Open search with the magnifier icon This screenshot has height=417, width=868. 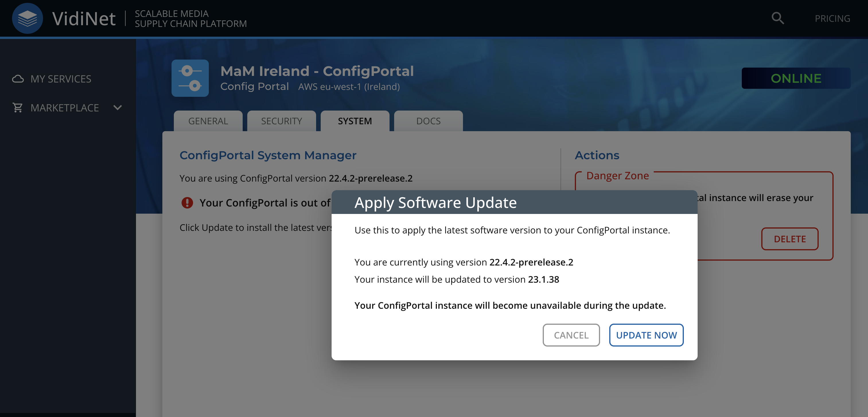(777, 18)
